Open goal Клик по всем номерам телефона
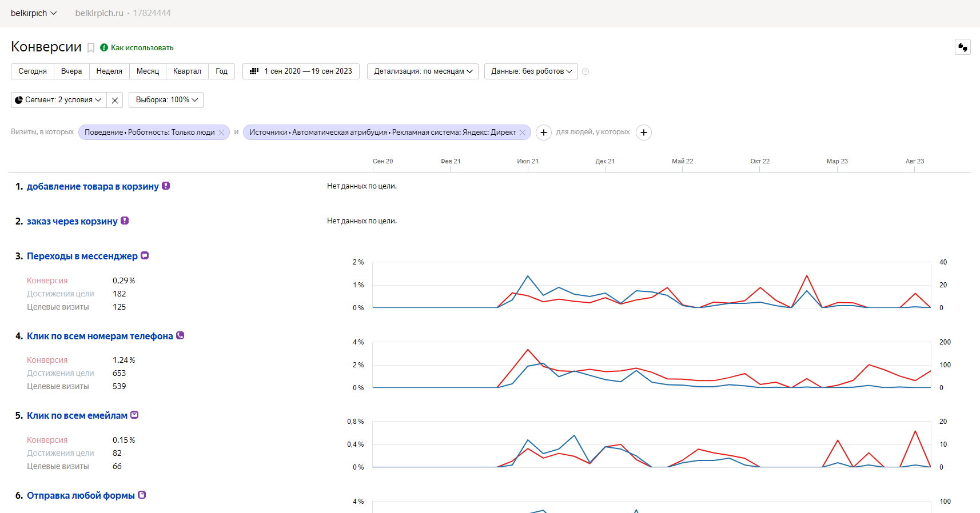 coord(100,336)
